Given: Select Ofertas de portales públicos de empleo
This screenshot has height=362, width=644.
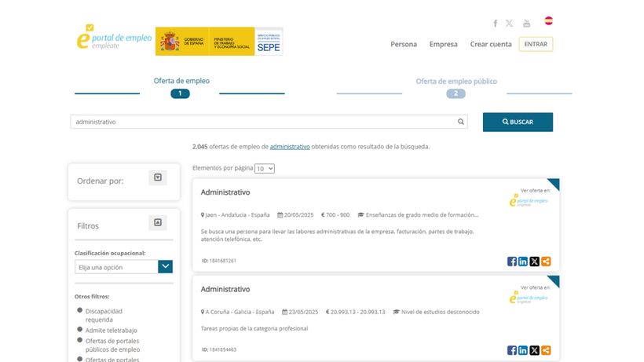Looking at the screenshot, I should 80,340.
